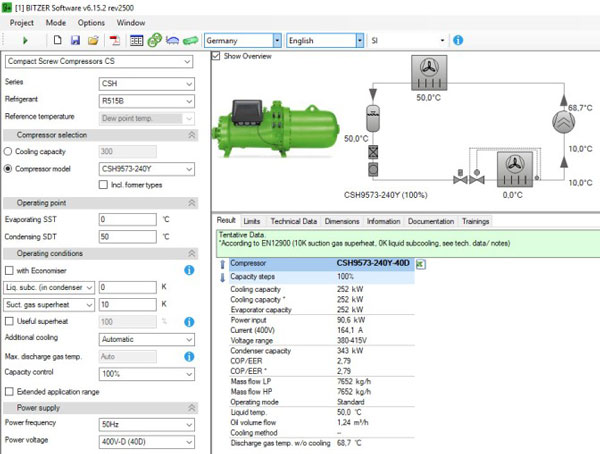
Task: Enable Extended application range checkbox
Action: click(9, 392)
